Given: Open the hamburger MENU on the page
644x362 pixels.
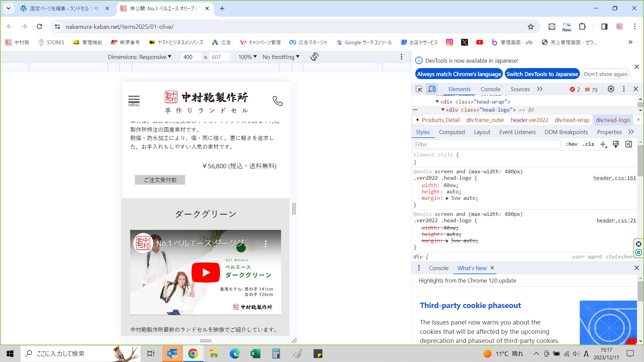Looking at the screenshot, I should point(134,101).
